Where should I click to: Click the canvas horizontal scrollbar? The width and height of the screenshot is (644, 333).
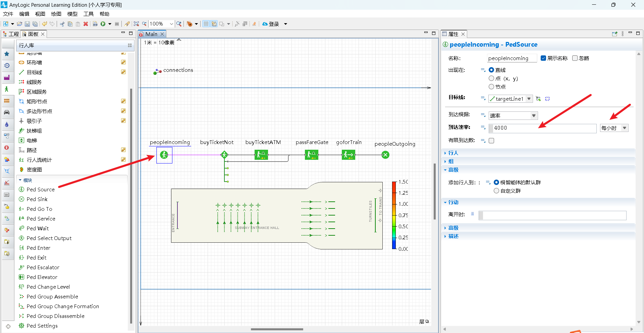pyautogui.click(x=277, y=329)
